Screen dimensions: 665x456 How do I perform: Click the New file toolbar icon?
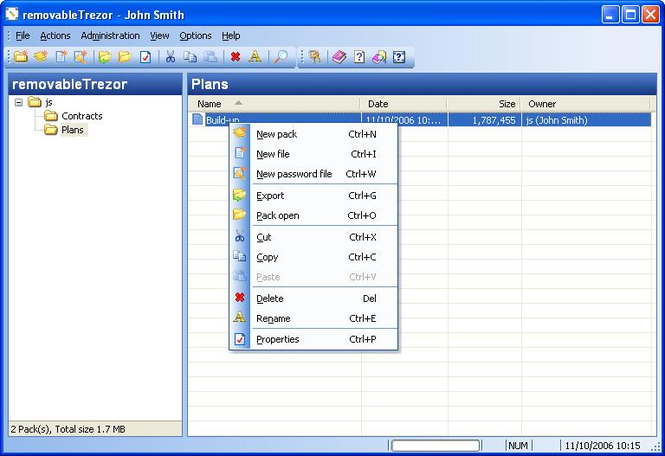(x=61, y=56)
